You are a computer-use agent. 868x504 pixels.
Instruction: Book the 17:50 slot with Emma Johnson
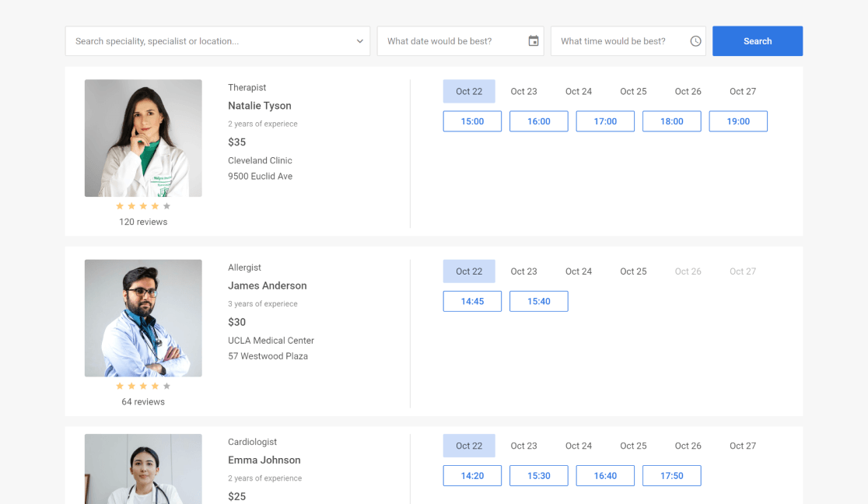pos(671,476)
